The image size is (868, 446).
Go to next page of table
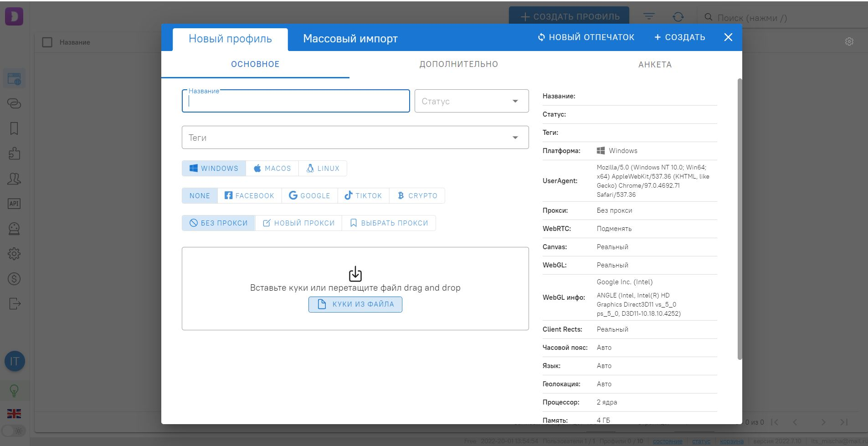coord(823,422)
